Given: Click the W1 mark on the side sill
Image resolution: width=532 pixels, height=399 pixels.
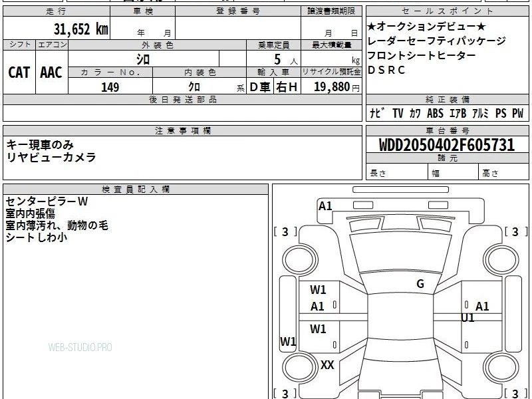Looking at the screenshot, I should [288, 341].
